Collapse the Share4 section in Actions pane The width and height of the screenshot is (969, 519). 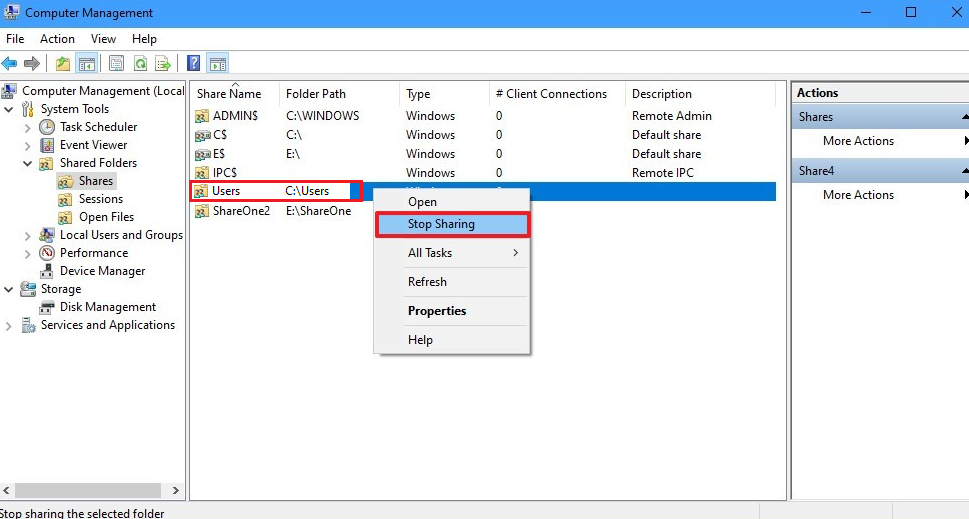pyautogui.click(x=964, y=171)
